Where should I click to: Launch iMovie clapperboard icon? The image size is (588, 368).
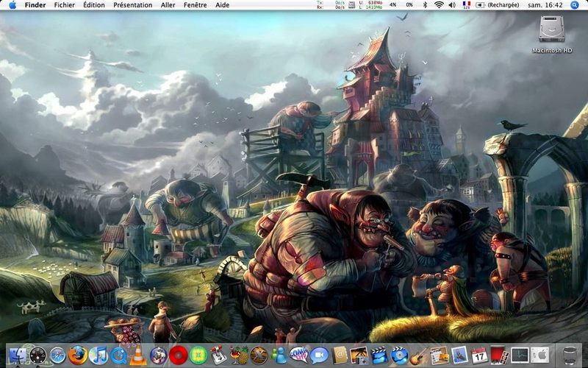pos(379,355)
